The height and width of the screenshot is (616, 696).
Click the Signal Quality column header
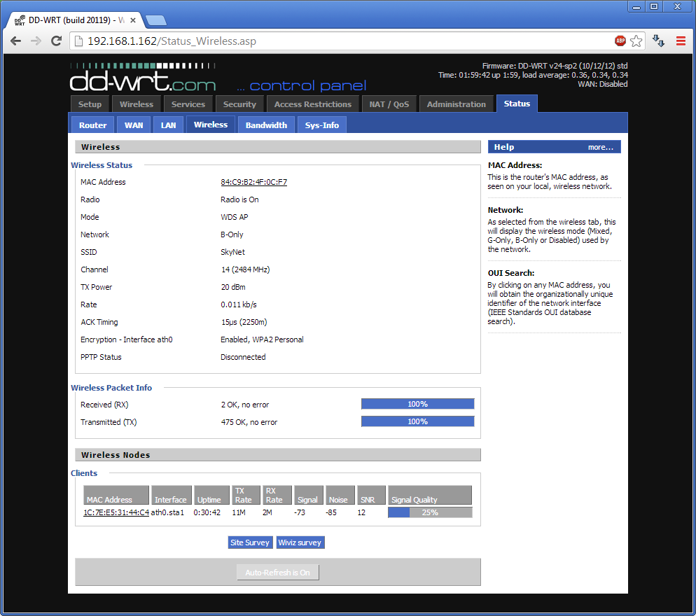[x=430, y=495]
